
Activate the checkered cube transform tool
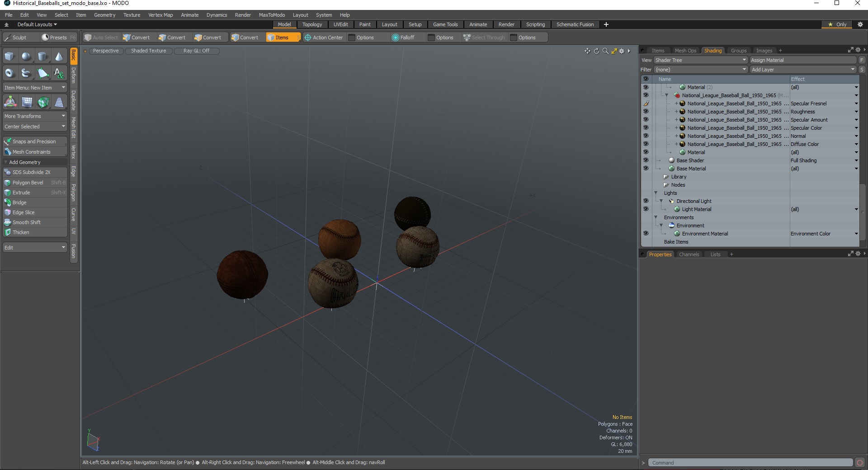tap(43, 102)
